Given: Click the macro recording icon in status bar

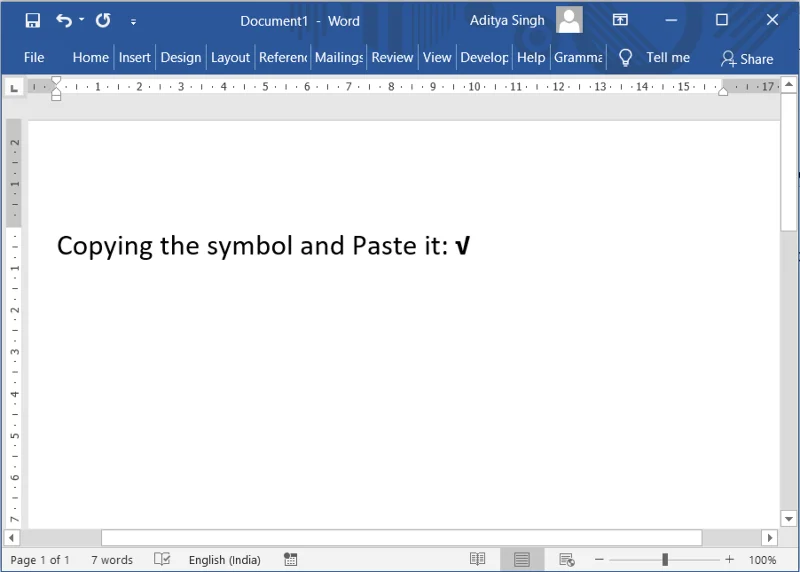Looking at the screenshot, I should point(290,559).
